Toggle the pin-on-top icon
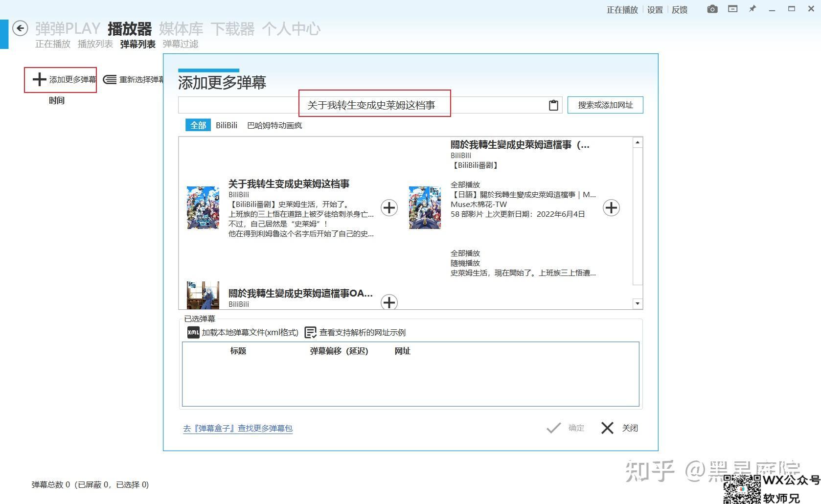This screenshot has width=821, height=504. pyautogui.click(x=753, y=9)
